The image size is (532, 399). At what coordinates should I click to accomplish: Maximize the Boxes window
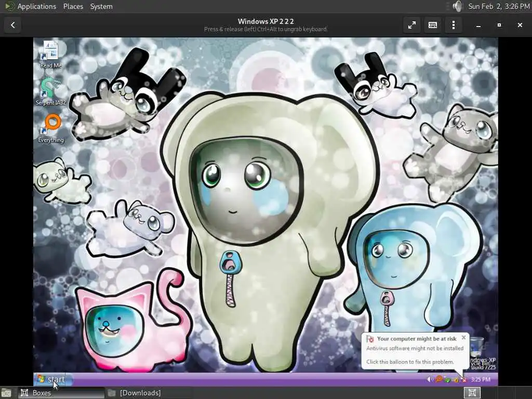pos(499,25)
